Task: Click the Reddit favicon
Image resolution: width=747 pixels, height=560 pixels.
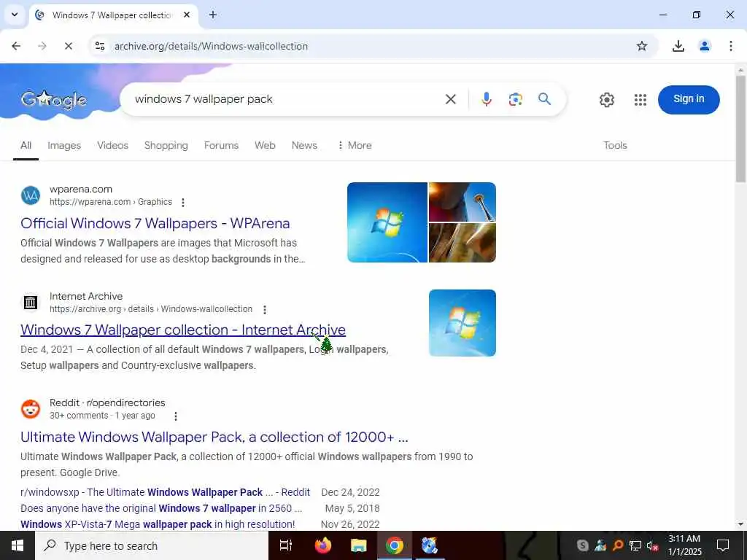Action: coord(31,409)
